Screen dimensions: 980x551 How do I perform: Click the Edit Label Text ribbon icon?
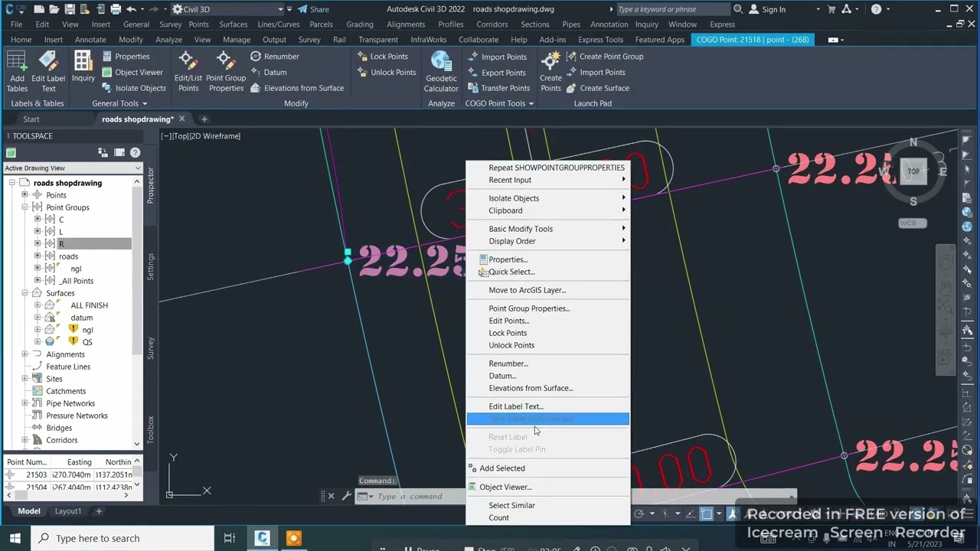47,71
